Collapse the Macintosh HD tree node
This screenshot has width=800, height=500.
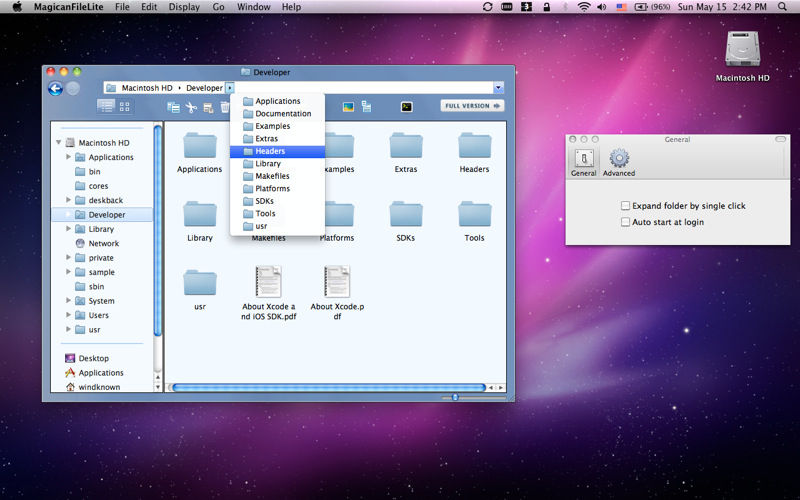pyautogui.click(x=59, y=142)
